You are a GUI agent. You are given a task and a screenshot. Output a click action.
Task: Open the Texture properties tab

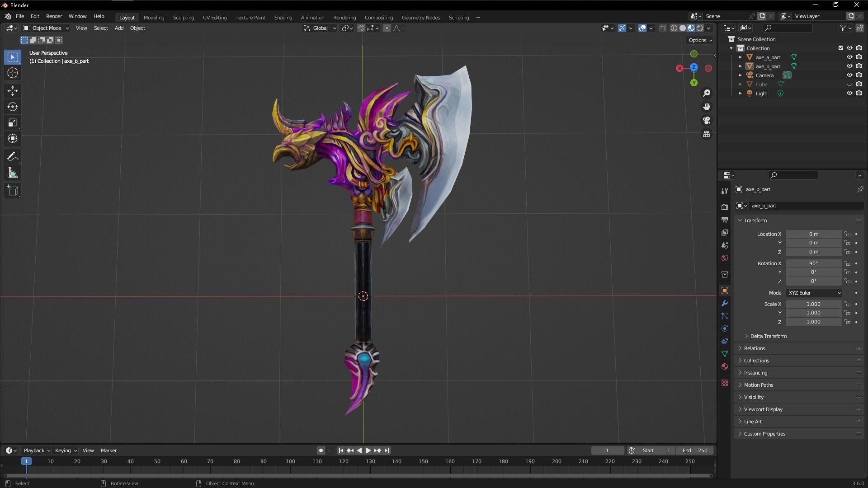pos(725,383)
